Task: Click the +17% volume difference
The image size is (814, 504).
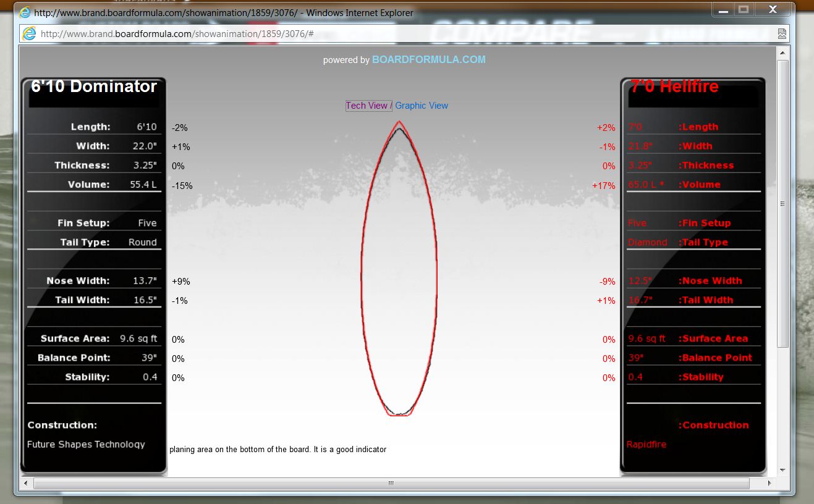Action: tap(604, 185)
